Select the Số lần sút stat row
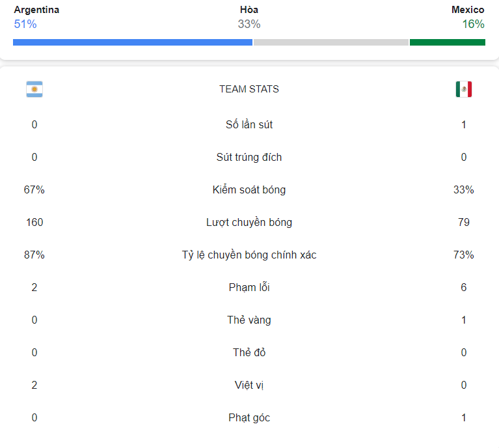The width and height of the screenshot is (499, 448). pos(249,124)
